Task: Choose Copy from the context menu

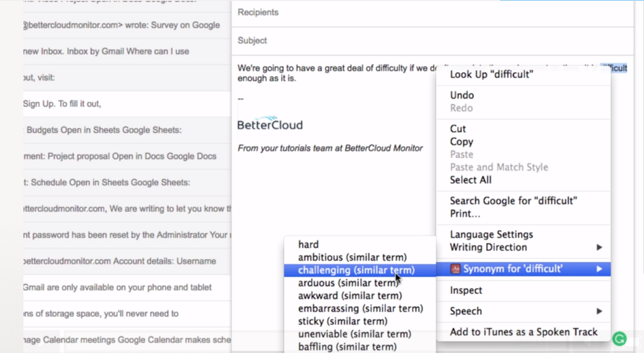Action: (x=523, y=141)
